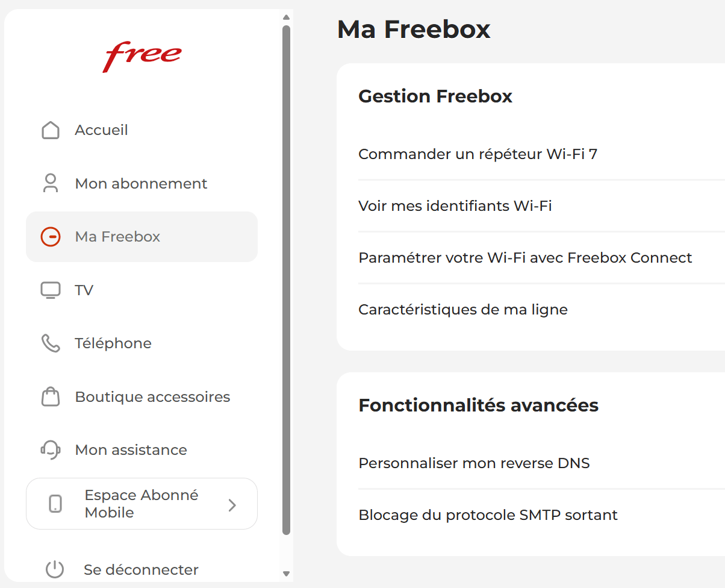725x588 pixels.
Task: Open Voir mes identifiants Wi-Fi
Action: click(x=455, y=206)
